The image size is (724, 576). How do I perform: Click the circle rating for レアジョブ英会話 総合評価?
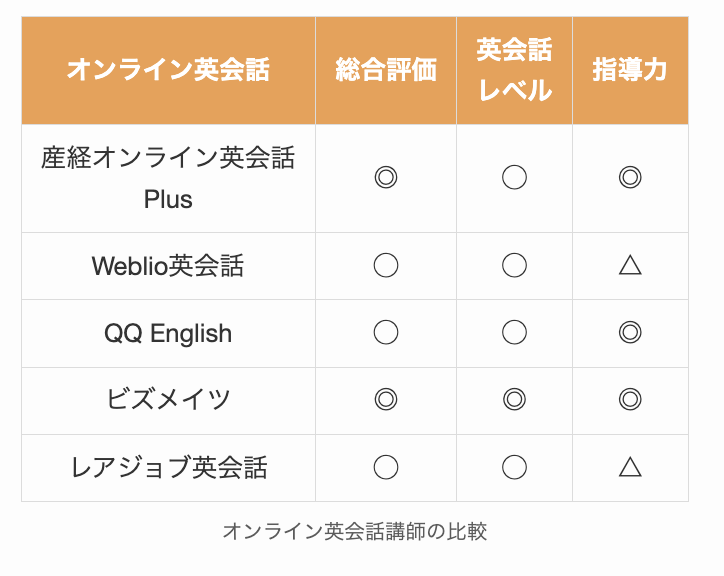386,467
